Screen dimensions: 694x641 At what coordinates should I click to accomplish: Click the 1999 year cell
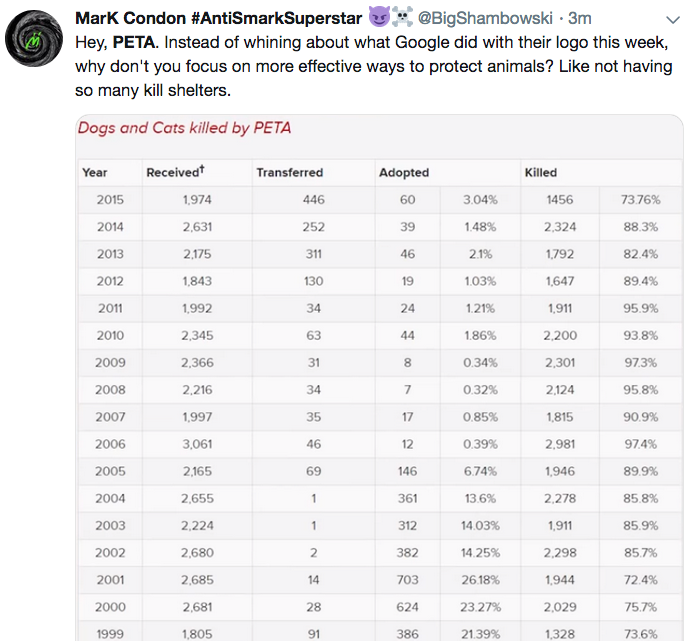click(x=110, y=633)
